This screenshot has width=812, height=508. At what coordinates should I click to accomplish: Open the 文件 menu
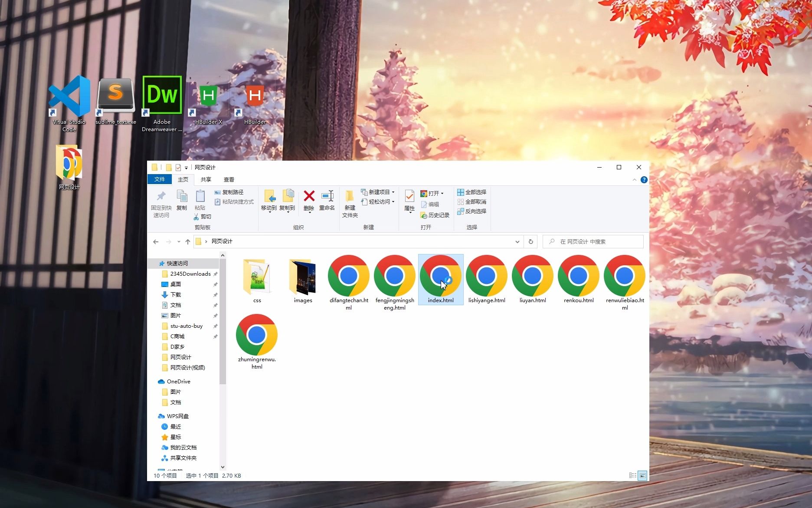(x=159, y=179)
